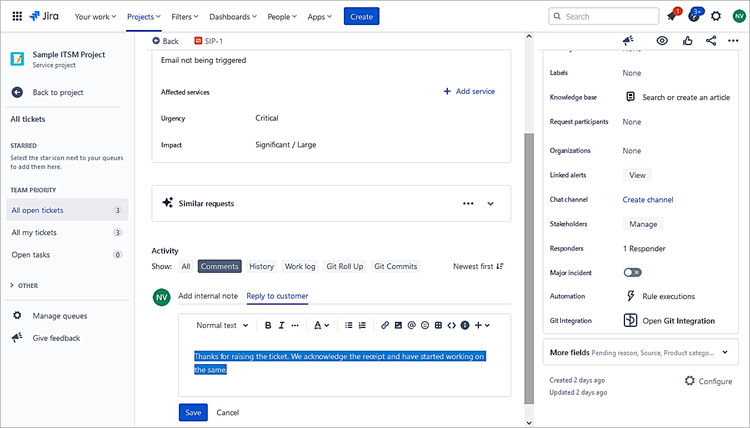Click the mention @ icon in editor toolbar

coord(412,325)
